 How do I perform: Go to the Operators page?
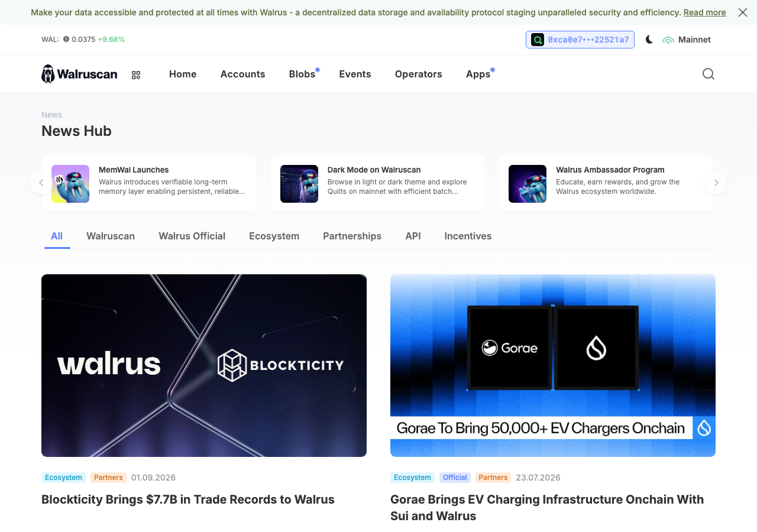point(419,74)
